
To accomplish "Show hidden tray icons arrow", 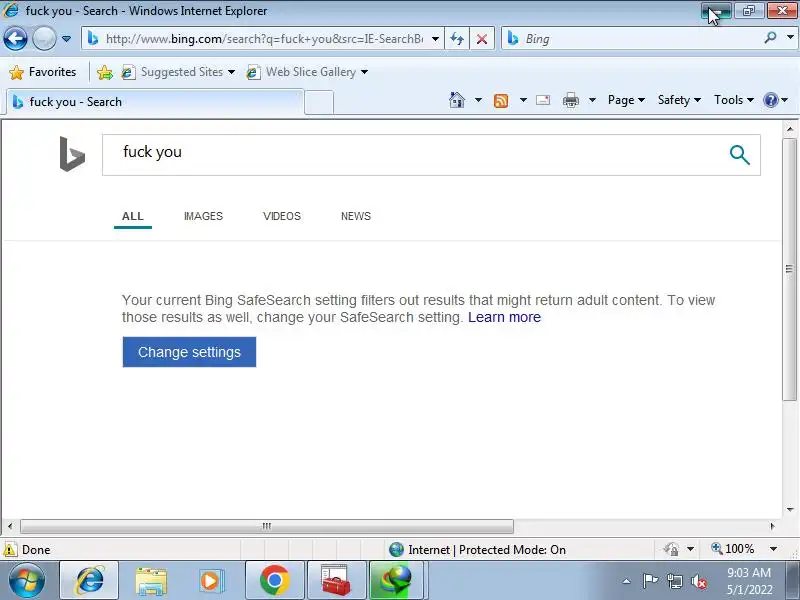I will 627,581.
